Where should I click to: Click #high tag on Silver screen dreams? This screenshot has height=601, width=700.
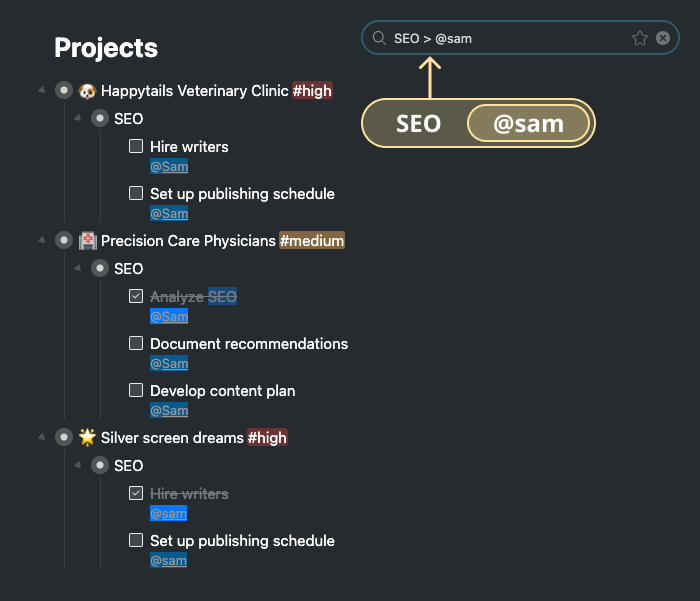[267, 438]
